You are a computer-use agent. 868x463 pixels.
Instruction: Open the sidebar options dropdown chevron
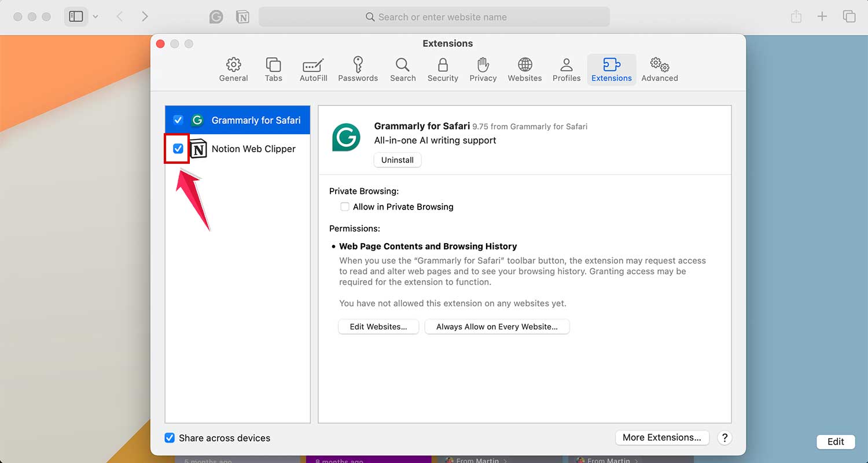tap(95, 17)
